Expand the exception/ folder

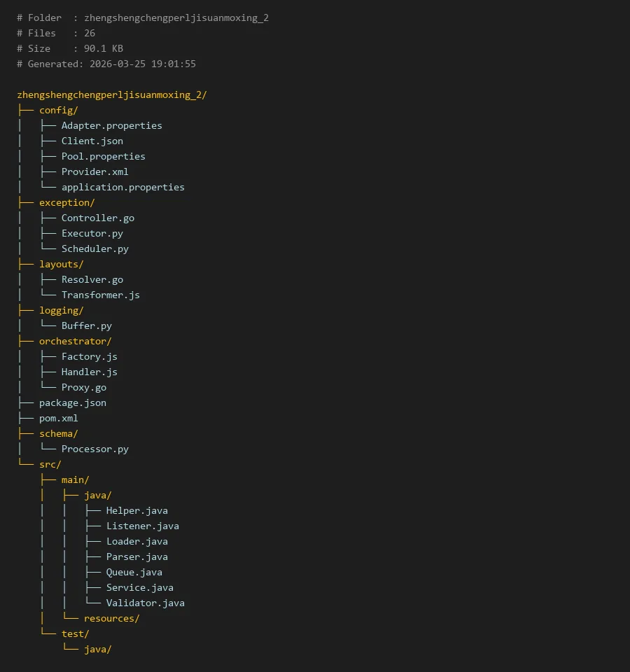(66, 202)
